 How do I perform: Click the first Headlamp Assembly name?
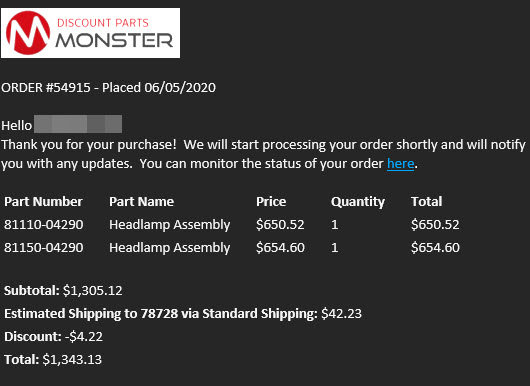[x=170, y=225]
